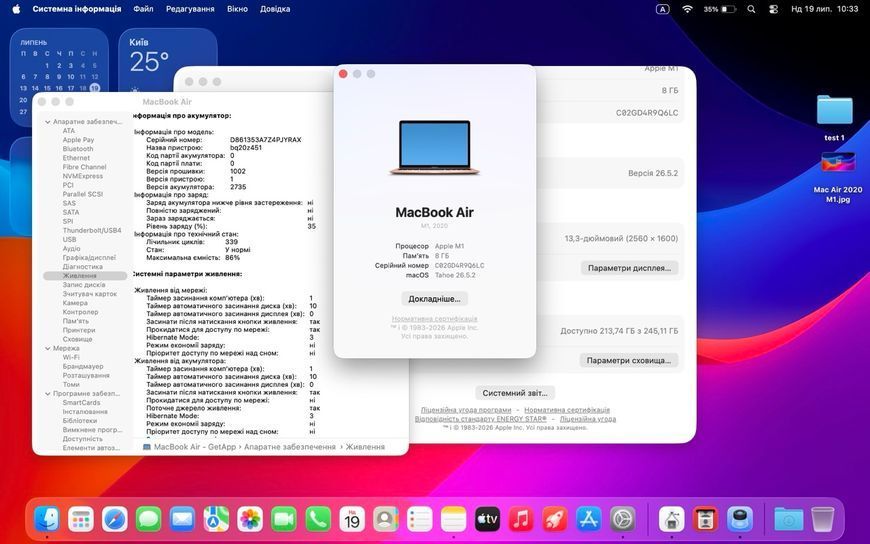Screen dimensions: 870x544
Task: Launch Photo Booth from the Dock
Action: [706, 520]
